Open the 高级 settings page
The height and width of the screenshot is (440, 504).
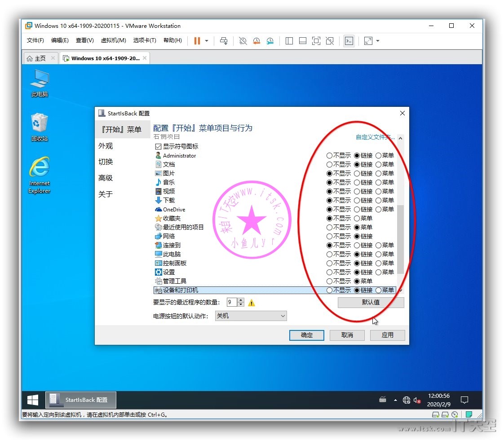pyautogui.click(x=106, y=178)
